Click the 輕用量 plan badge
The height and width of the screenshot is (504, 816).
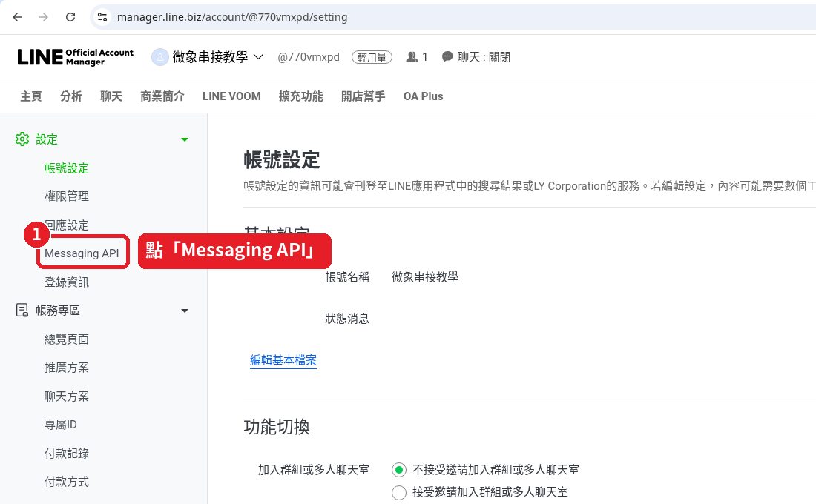point(372,57)
